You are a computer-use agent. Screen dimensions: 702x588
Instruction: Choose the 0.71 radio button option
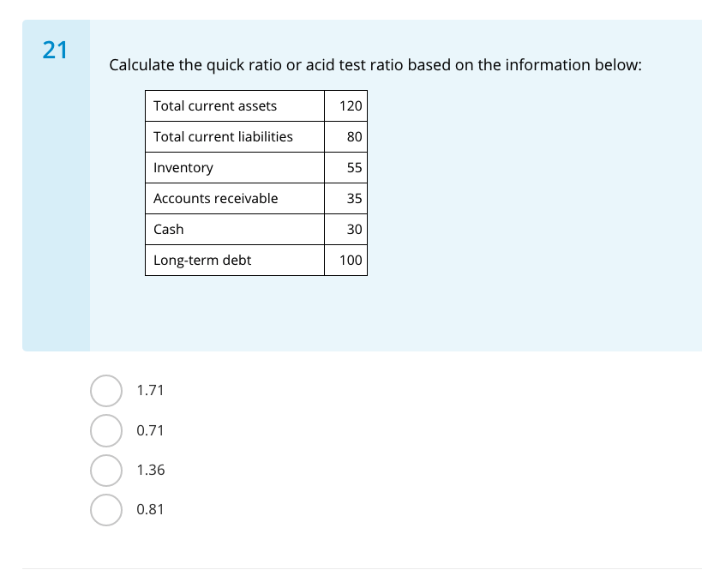(x=106, y=430)
